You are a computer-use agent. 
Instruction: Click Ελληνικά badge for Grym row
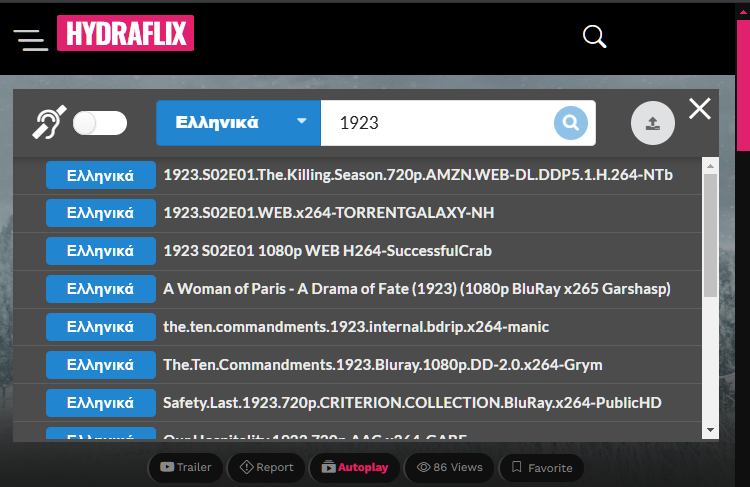(x=101, y=365)
